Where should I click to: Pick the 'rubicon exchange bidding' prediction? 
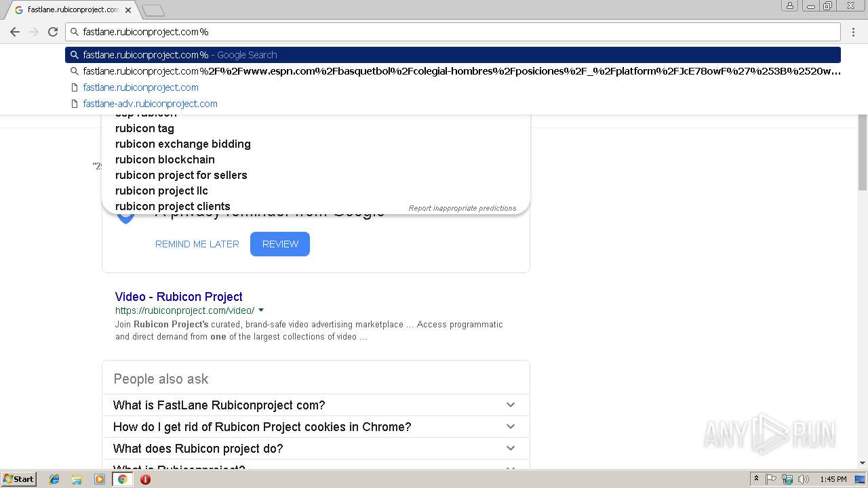click(x=183, y=144)
